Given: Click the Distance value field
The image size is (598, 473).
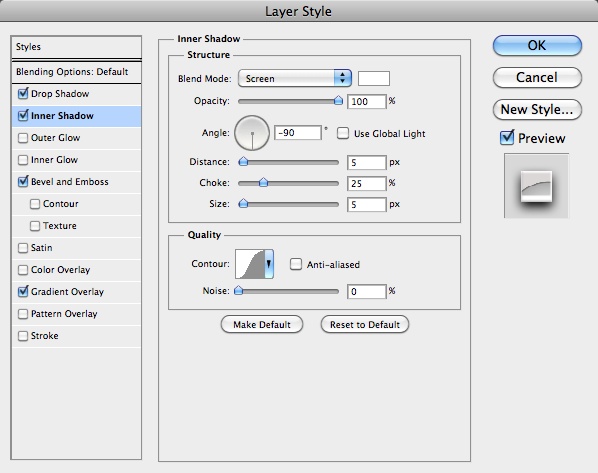Looking at the screenshot, I should (367, 162).
